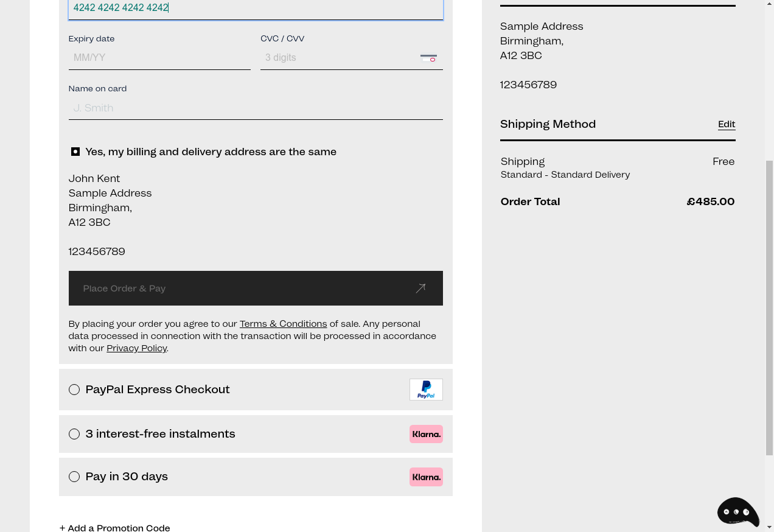Click the Place Order & Pay button

256,289
